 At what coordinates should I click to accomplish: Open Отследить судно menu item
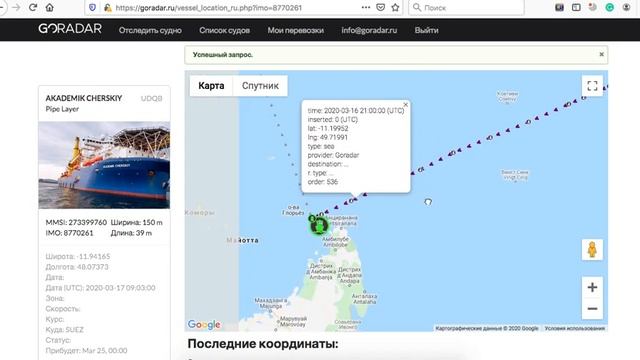click(x=150, y=30)
